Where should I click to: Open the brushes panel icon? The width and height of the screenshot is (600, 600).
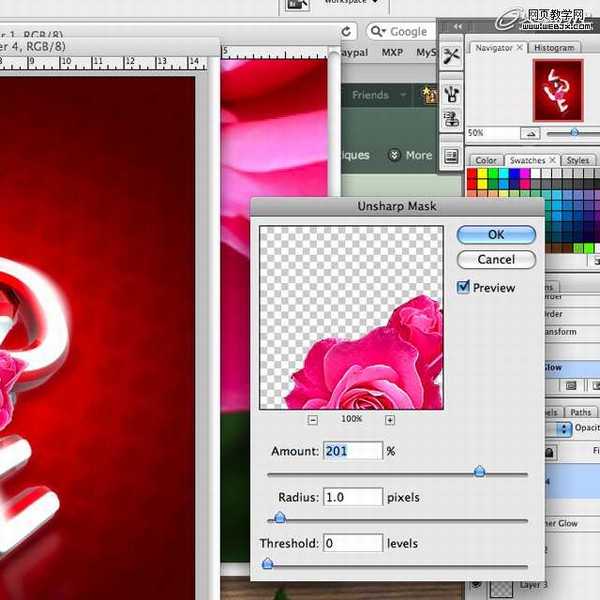click(452, 94)
